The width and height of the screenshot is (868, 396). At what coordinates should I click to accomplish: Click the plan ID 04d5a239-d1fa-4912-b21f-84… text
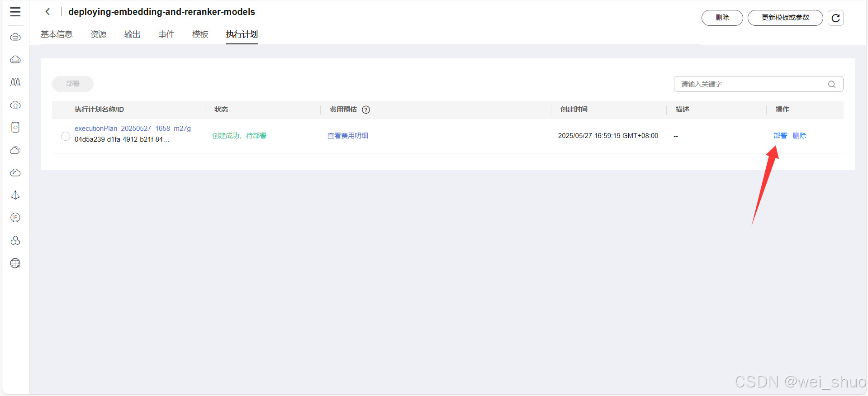click(x=122, y=139)
